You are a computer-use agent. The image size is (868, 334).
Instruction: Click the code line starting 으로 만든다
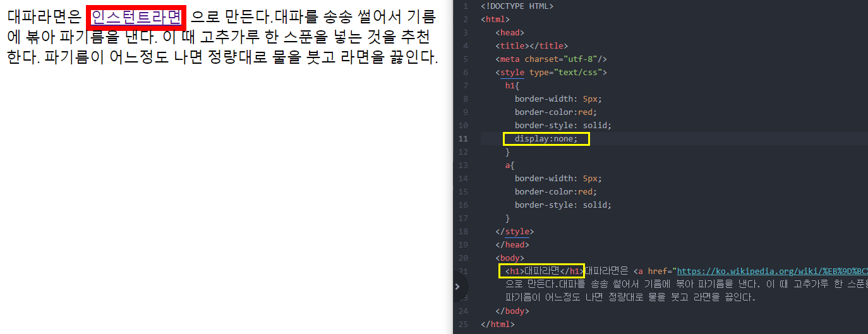687,284
